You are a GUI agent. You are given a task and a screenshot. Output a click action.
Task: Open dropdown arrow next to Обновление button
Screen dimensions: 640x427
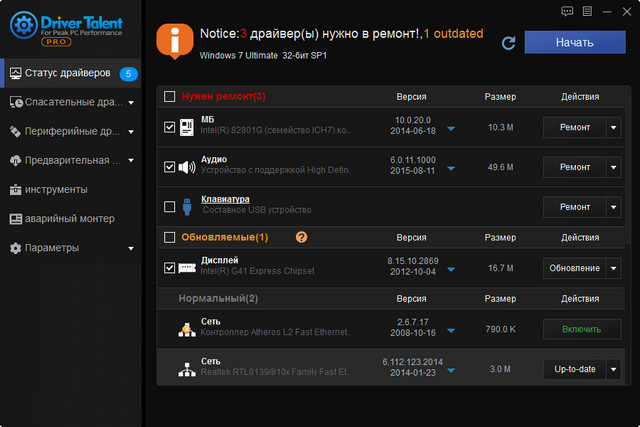click(613, 268)
